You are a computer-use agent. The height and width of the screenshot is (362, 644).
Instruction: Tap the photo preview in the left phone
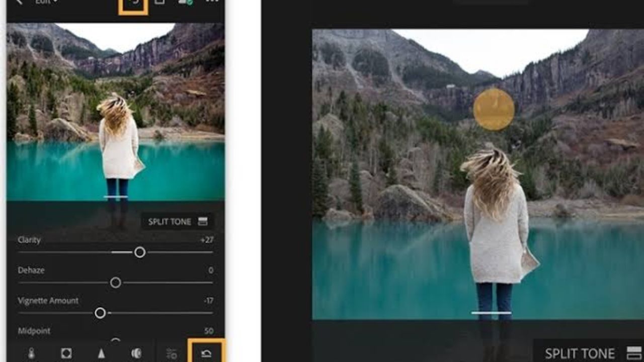116,112
